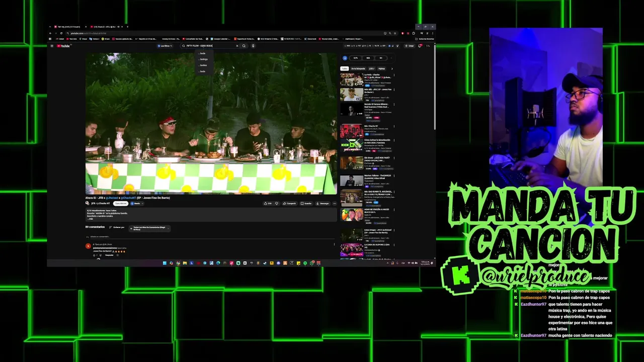This screenshot has height=362, width=644.
Task: Open Spotify from the taskbar
Action: click(305, 263)
